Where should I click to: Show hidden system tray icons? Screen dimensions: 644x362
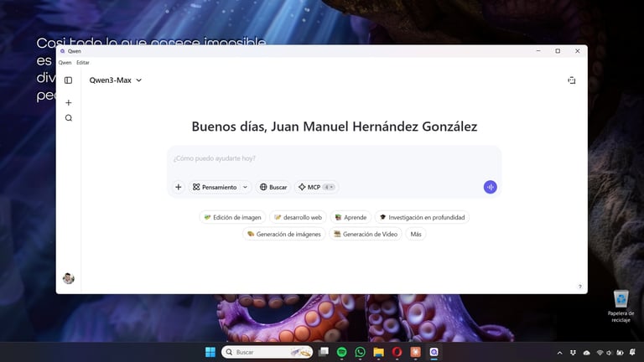tap(559, 353)
